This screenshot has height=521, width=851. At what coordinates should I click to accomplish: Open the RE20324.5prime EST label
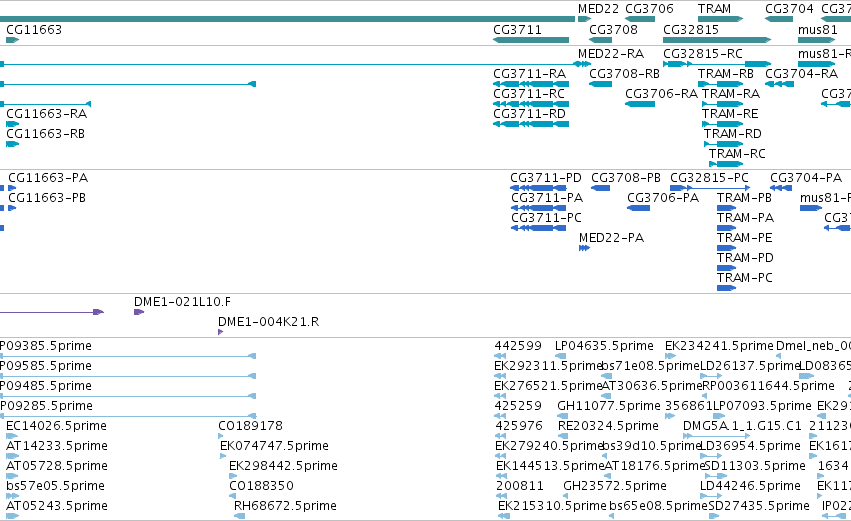click(608, 426)
